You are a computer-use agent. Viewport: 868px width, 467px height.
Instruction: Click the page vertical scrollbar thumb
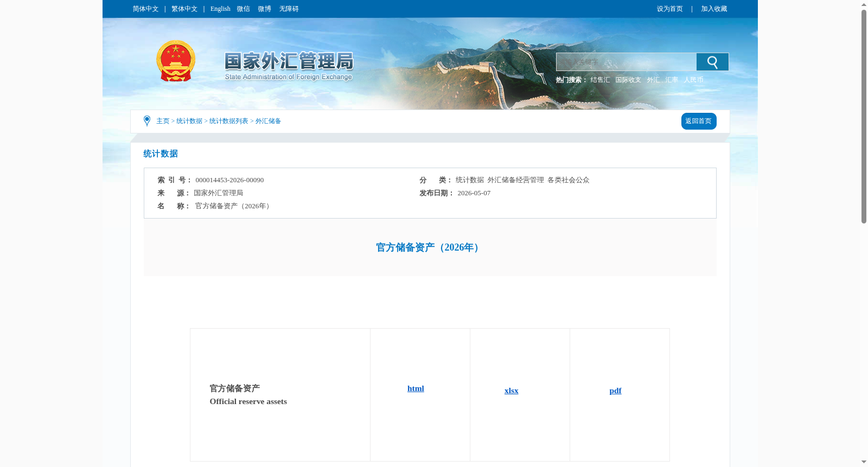[864, 116]
